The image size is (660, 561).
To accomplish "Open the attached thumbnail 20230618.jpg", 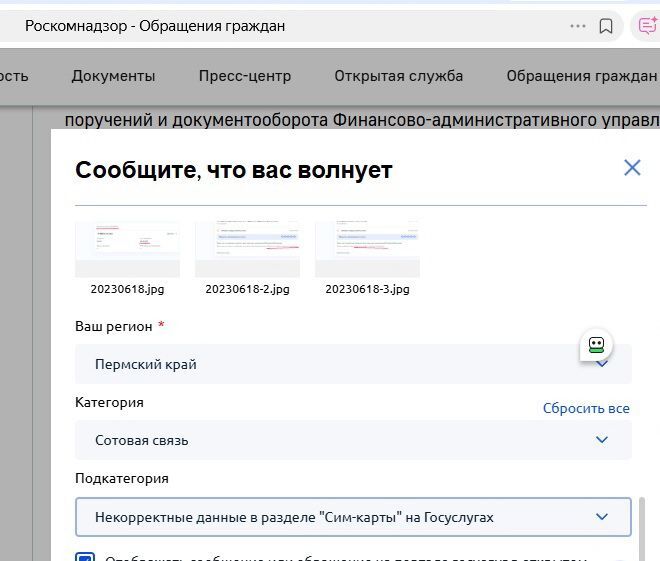I will click(x=128, y=249).
